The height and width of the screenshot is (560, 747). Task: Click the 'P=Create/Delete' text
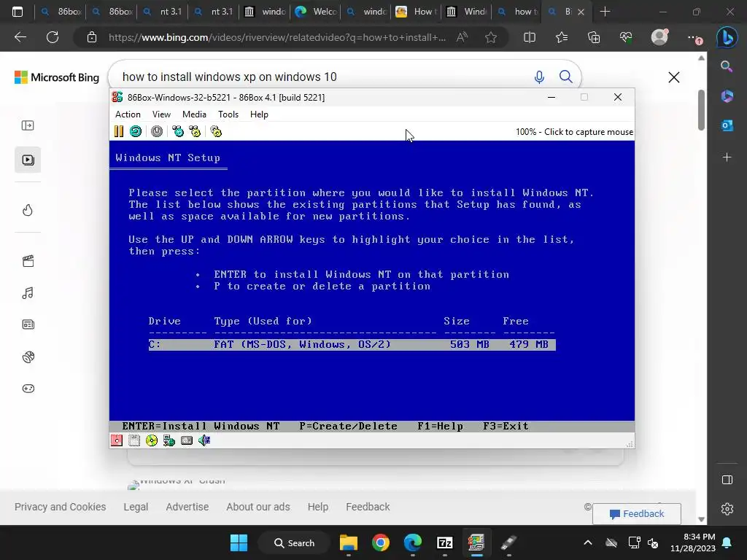click(x=348, y=426)
